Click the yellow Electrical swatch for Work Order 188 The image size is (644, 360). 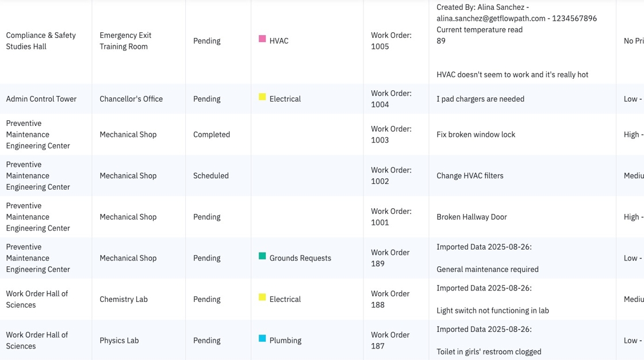(x=262, y=297)
